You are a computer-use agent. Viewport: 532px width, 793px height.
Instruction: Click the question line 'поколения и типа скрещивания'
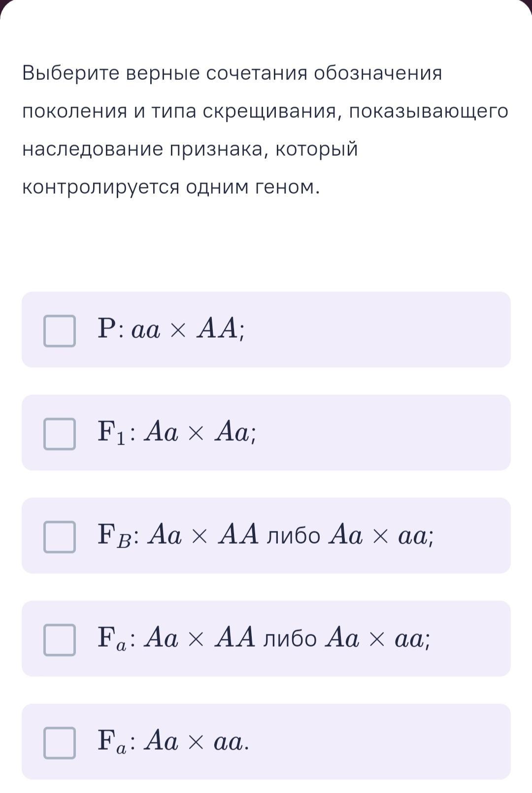coord(265,111)
